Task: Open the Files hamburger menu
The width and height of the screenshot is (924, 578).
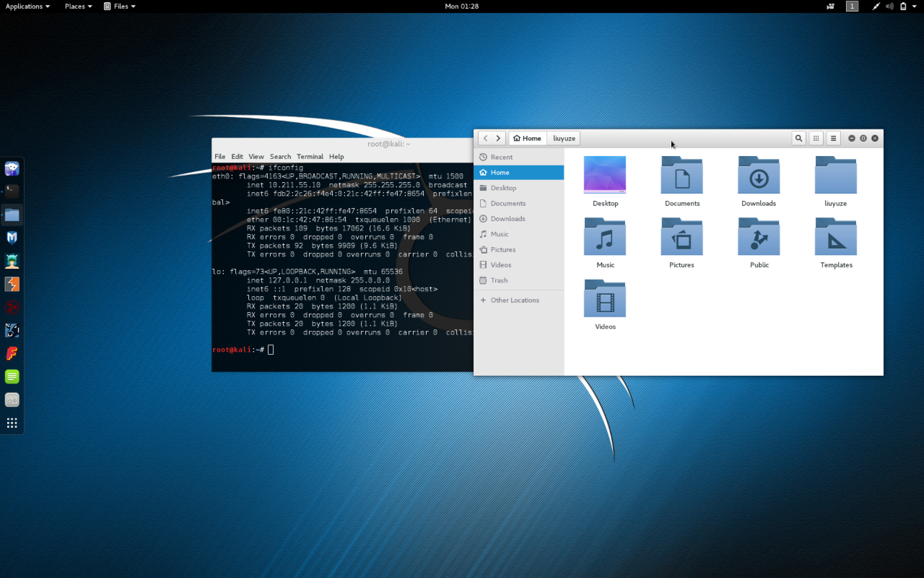Action: pos(833,138)
